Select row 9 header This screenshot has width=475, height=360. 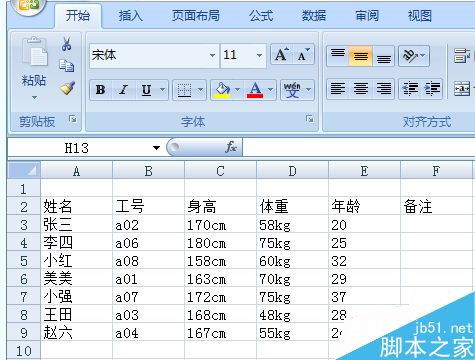pyautogui.click(x=24, y=333)
